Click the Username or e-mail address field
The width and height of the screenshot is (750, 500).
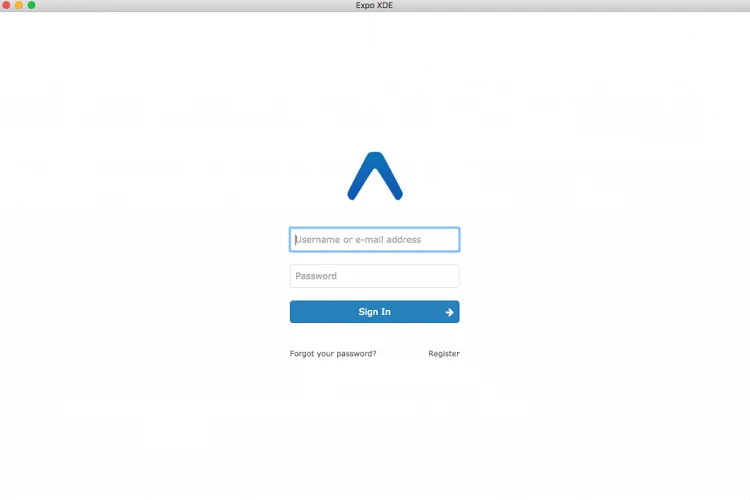coord(375,239)
